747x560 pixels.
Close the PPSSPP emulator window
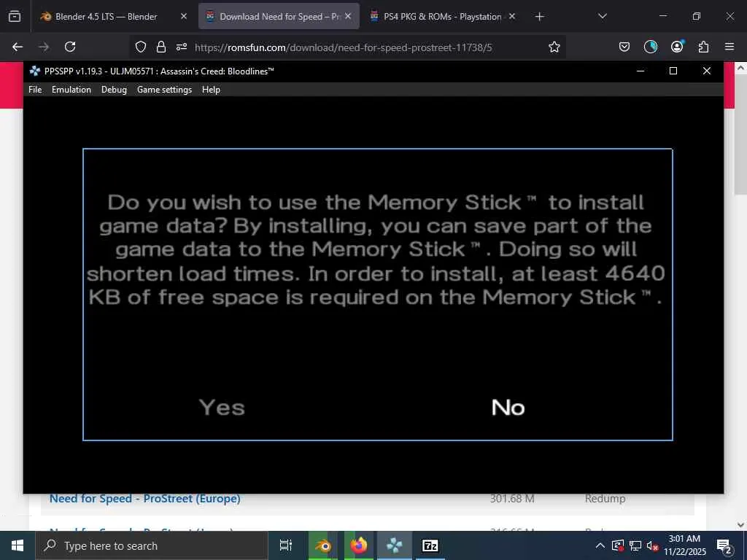click(706, 71)
